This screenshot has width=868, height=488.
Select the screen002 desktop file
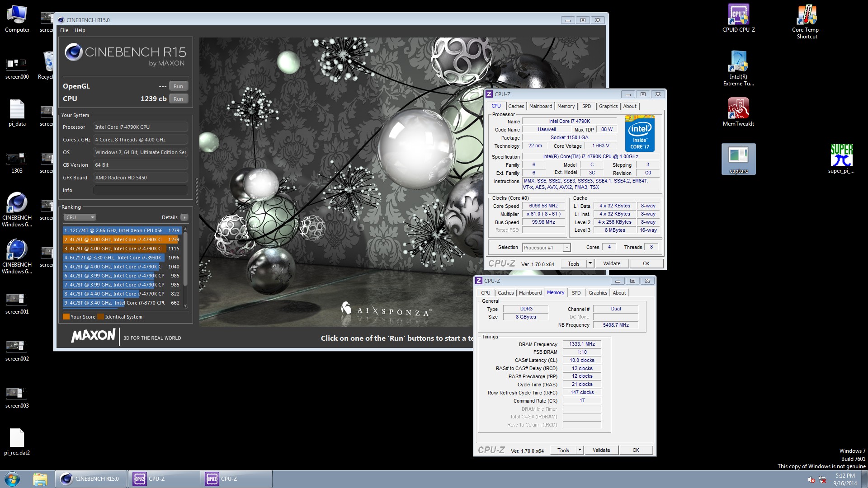coord(17,350)
